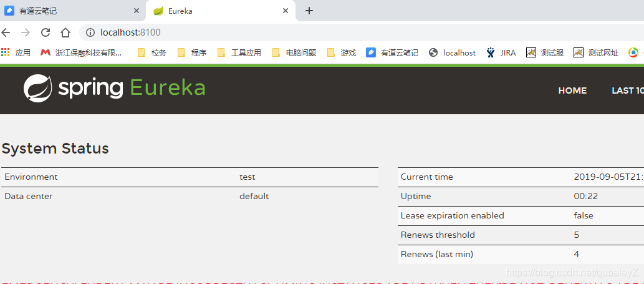
Task: Open the 程序 bookmark folder
Action: tap(192, 52)
